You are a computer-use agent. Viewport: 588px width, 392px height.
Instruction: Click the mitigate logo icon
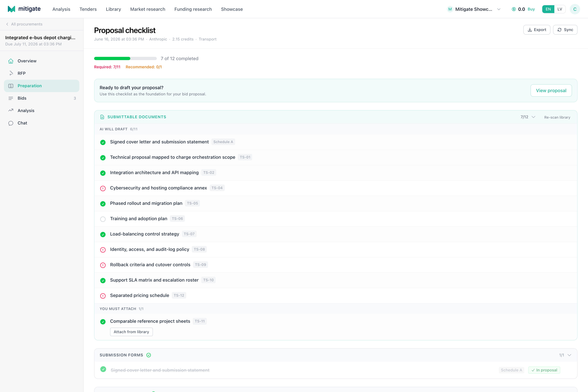coord(11,9)
